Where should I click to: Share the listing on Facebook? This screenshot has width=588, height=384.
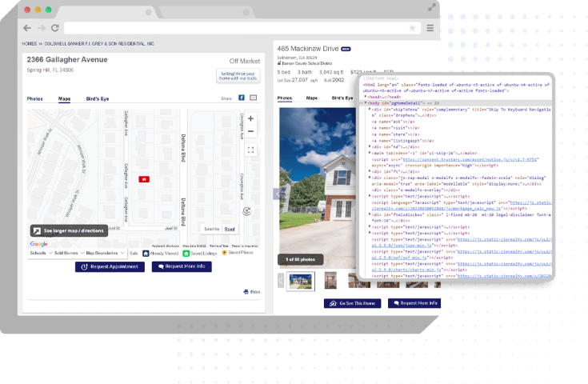coord(242,98)
